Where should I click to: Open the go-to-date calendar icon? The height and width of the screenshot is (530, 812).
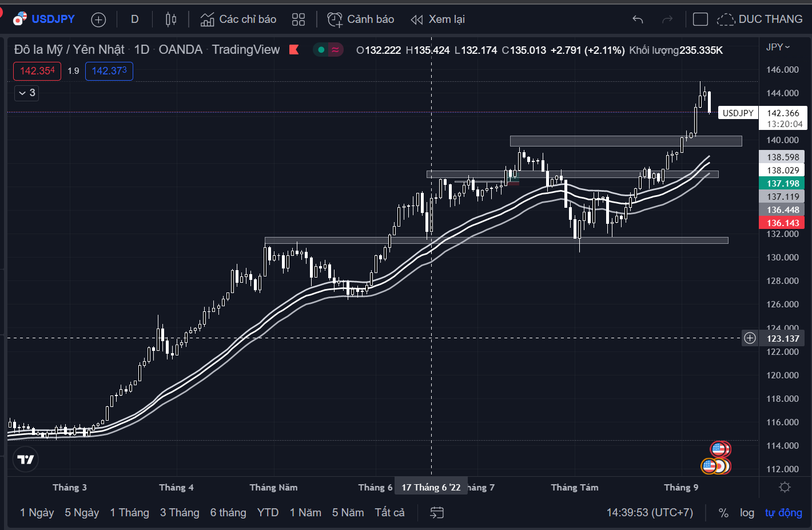437,513
